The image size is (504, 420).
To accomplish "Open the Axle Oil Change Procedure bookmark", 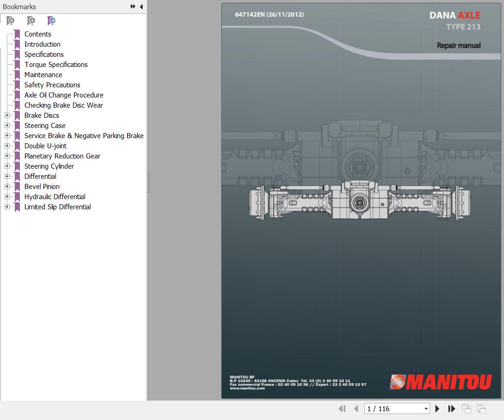I will pyautogui.click(x=64, y=95).
